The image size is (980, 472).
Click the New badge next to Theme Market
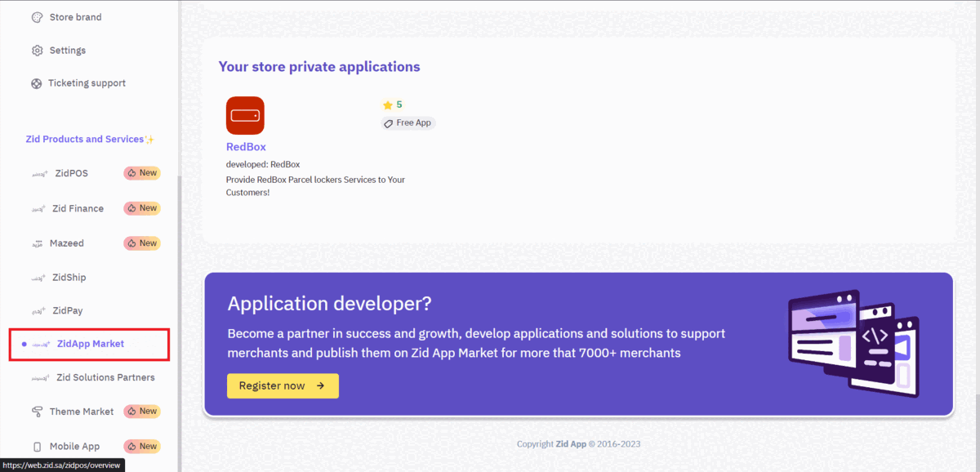142,412
